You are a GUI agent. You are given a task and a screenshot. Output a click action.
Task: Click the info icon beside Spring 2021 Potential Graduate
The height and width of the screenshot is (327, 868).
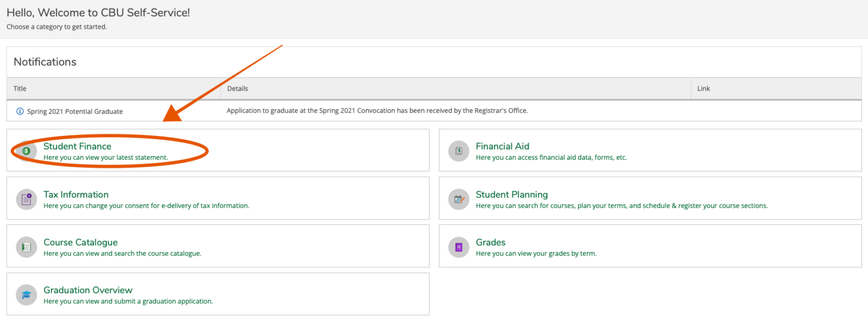click(x=20, y=111)
